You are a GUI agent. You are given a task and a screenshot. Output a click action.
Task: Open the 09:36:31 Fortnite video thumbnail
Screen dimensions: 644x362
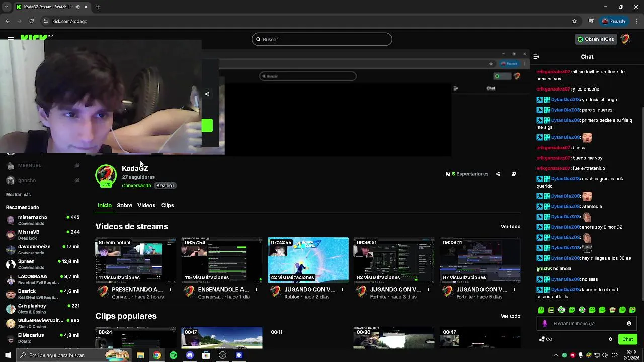click(394, 259)
